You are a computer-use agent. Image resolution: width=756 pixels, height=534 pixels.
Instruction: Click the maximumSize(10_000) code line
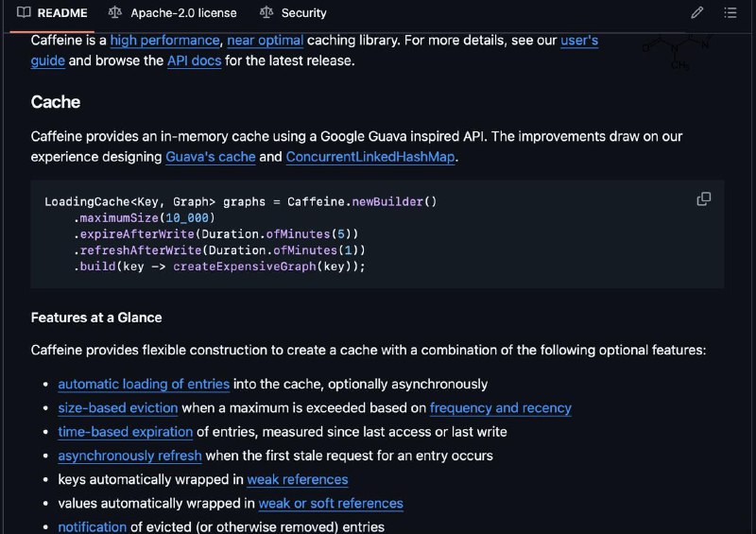(x=145, y=218)
